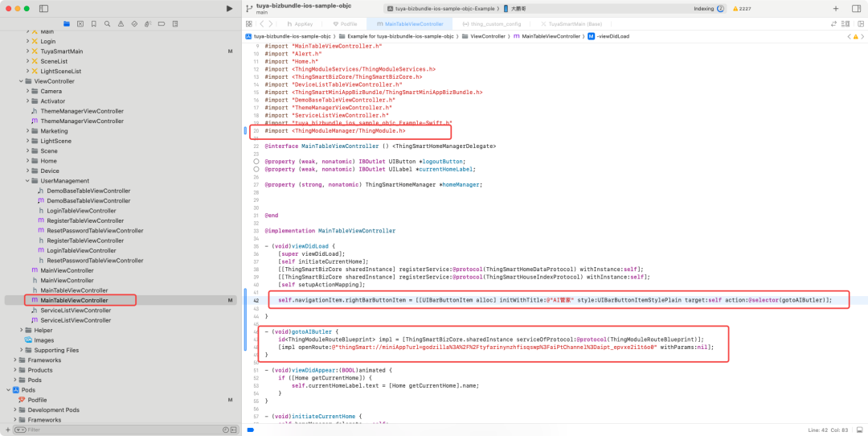The width and height of the screenshot is (868, 436).
Task: Switch to the Podfile tab
Action: tap(345, 24)
